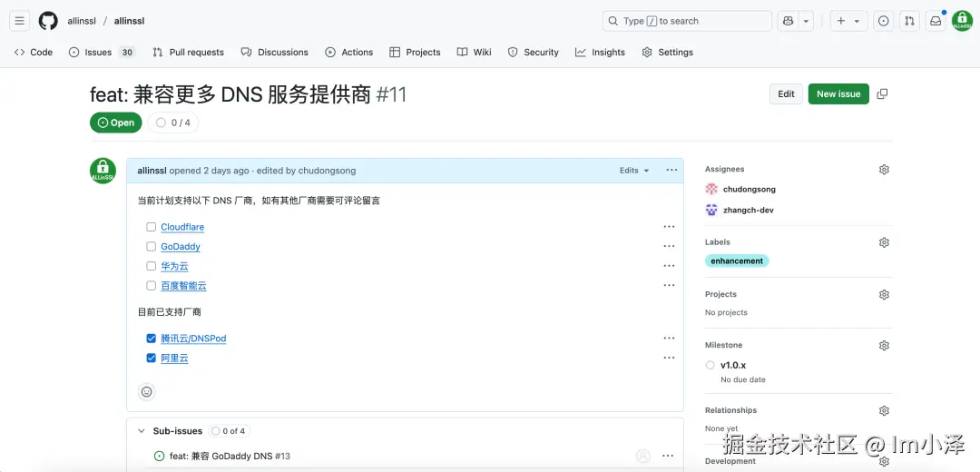Switch to the Projects tab

click(415, 52)
